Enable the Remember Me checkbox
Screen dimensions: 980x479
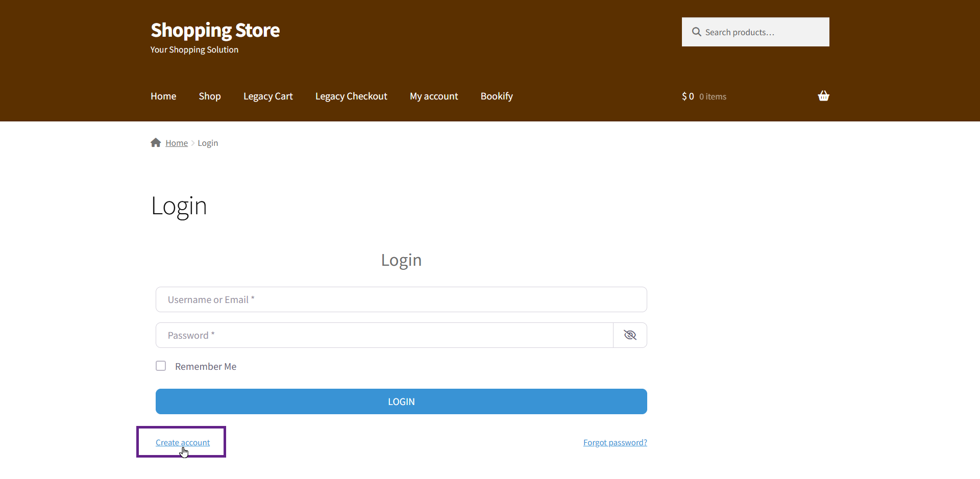161,366
